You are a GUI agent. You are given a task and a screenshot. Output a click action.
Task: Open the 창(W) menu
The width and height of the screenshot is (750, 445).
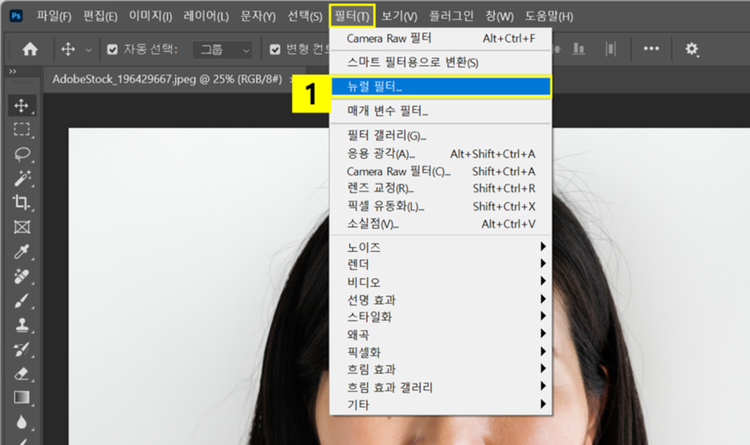[x=499, y=16]
